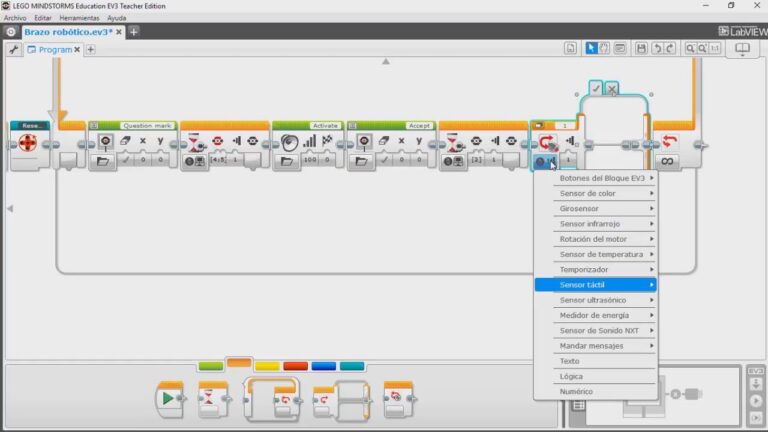The width and height of the screenshot is (768, 432).
Task: Pick the Wait block from the palette
Action: pyautogui.click(x=212, y=399)
